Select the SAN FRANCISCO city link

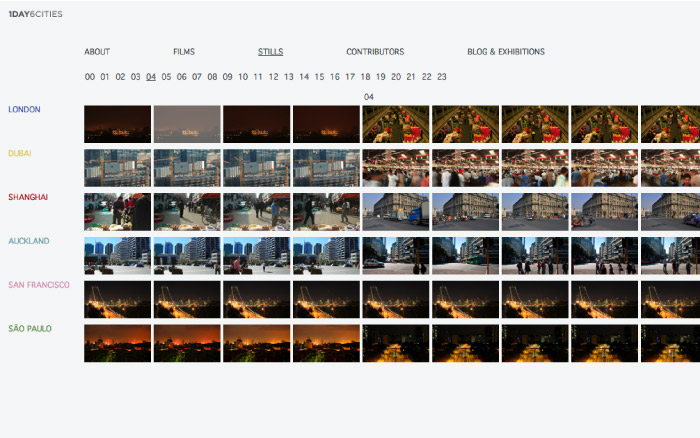pos(39,285)
